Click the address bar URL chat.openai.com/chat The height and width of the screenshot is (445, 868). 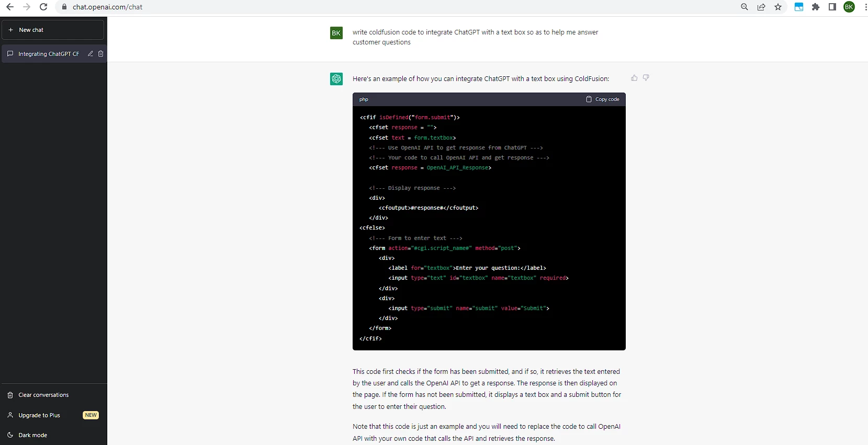point(107,7)
